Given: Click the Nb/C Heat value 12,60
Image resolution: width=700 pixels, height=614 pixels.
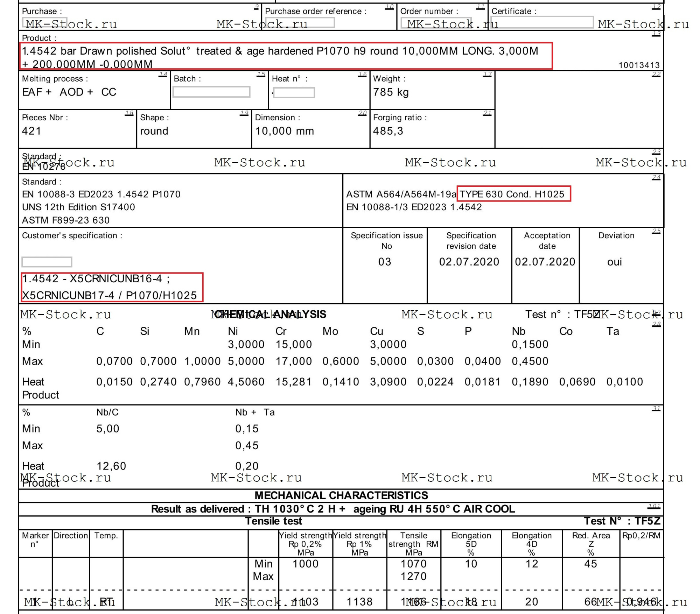Looking at the screenshot, I should point(111,466).
